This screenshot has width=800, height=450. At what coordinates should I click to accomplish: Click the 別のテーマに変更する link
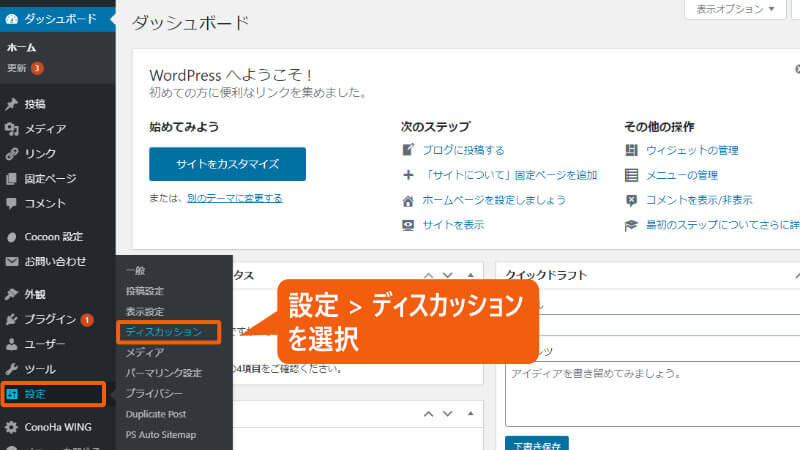point(235,198)
